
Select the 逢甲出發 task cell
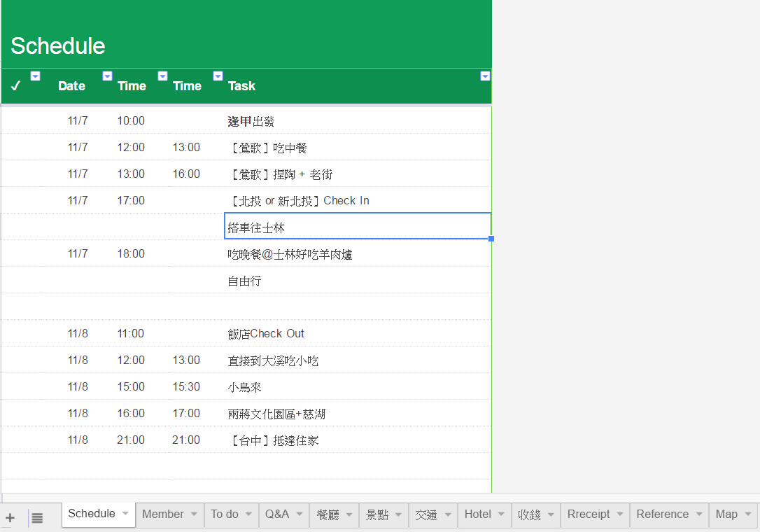(358, 121)
